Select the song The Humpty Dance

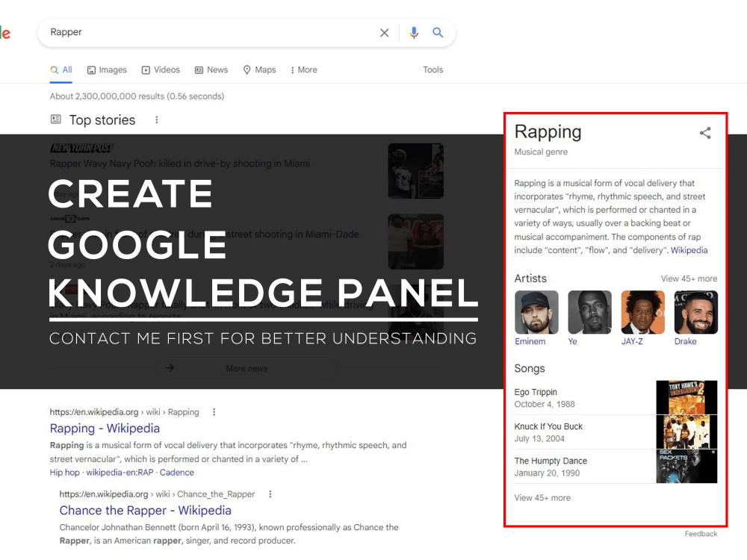tap(551, 461)
